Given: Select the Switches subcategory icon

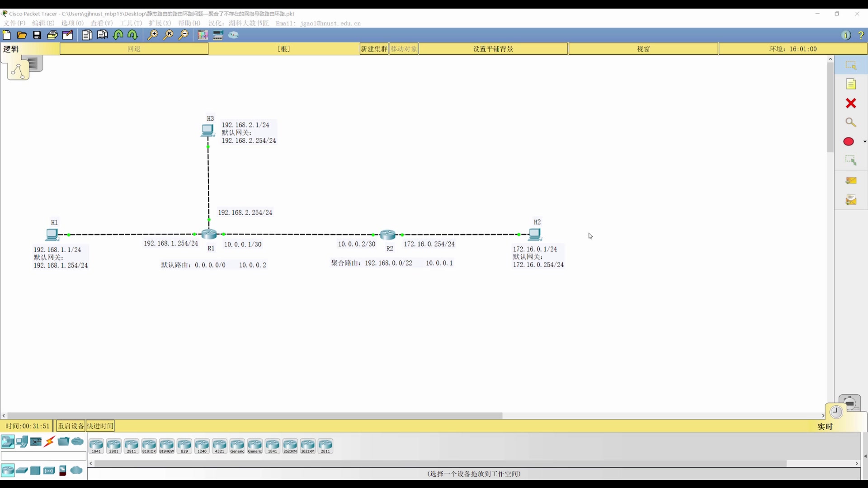Looking at the screenshot, I should pyautogui.click(x=22, y=470).
